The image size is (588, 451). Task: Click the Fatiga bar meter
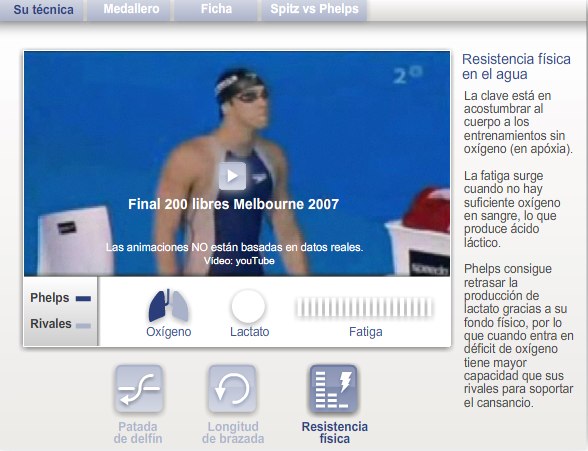pos(364,307)
